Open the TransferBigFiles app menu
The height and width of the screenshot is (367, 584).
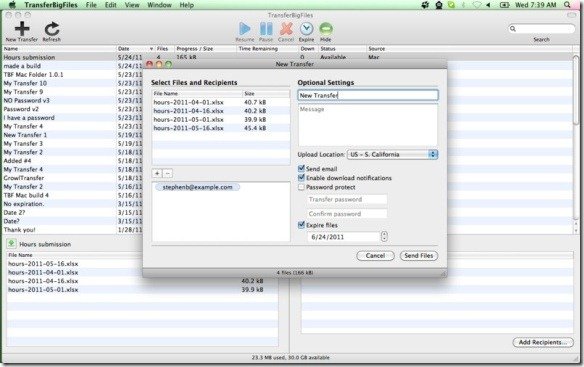51,5
